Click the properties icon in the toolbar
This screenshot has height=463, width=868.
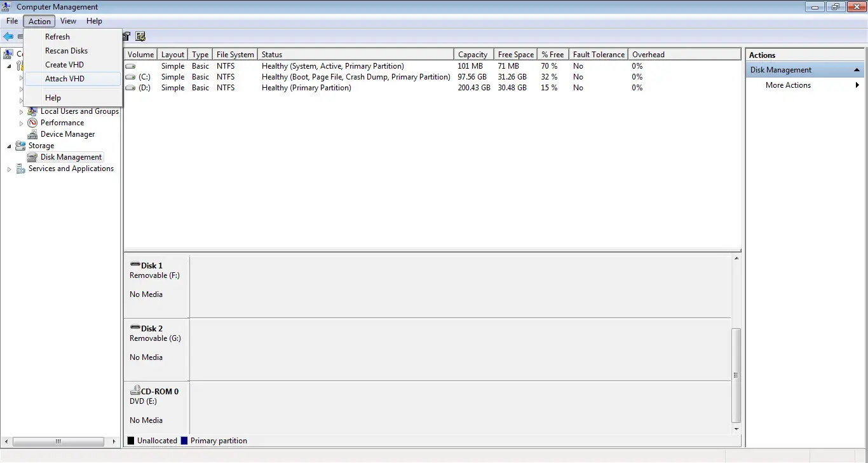coord(127,37)
